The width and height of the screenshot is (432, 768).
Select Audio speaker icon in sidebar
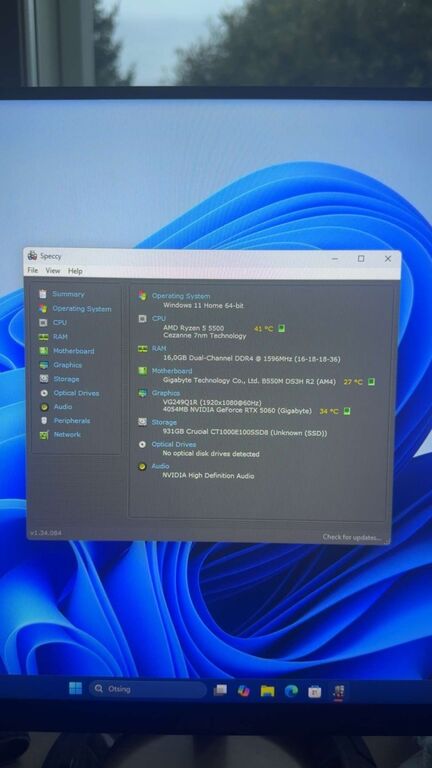(x=44, y=407)
